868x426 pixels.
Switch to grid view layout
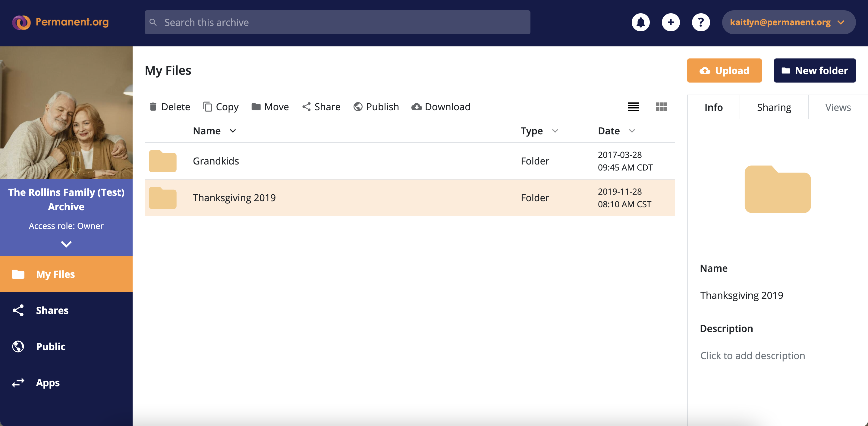pos(661,107)
